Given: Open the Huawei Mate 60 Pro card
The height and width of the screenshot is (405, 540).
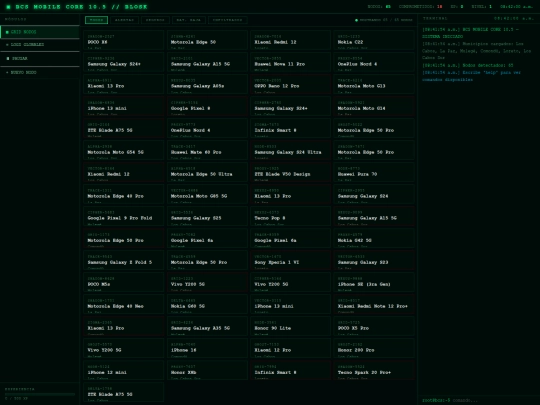Looking at the screenshot, I should click(x=207, y=150).
